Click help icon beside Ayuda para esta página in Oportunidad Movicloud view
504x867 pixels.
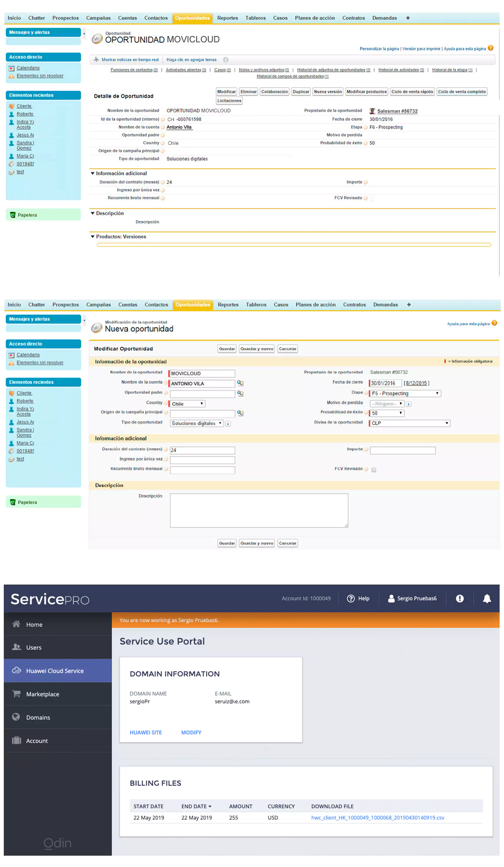coord(490,48)
